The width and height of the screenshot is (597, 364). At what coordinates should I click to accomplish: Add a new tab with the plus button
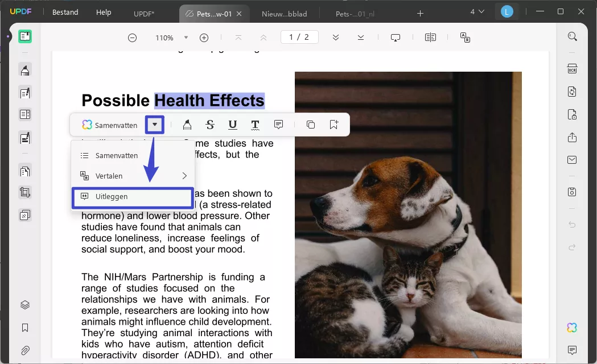click(420, 14)
